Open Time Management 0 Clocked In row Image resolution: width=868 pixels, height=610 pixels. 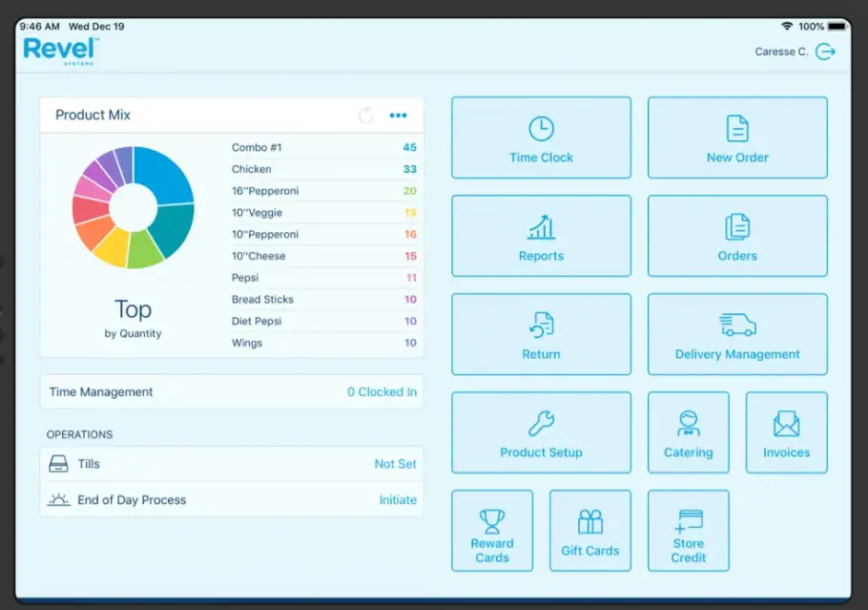232,391
